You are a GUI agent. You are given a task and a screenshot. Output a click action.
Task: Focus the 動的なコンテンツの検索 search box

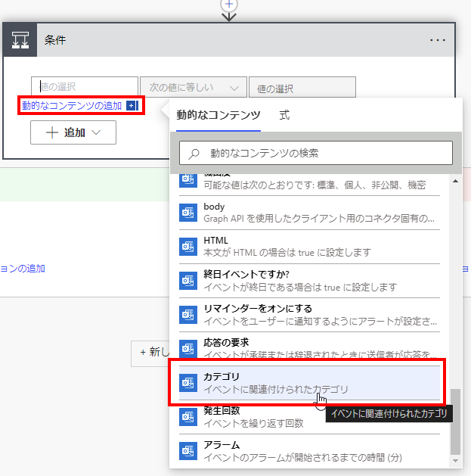click(x=316, y=153)
